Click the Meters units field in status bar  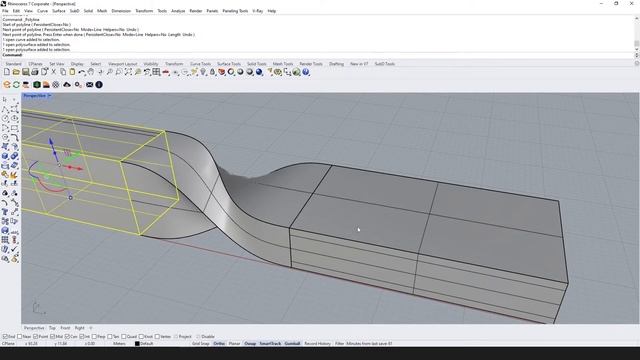coord(119,344)
